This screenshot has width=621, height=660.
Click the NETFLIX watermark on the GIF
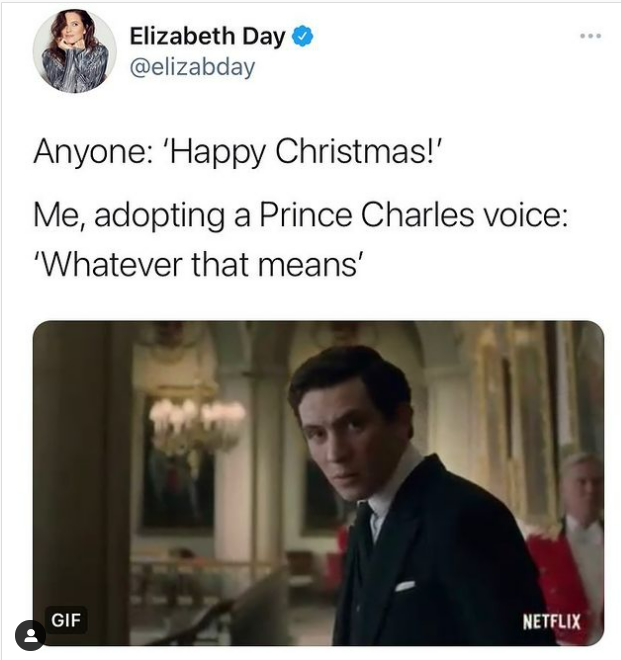coord(552,622)
